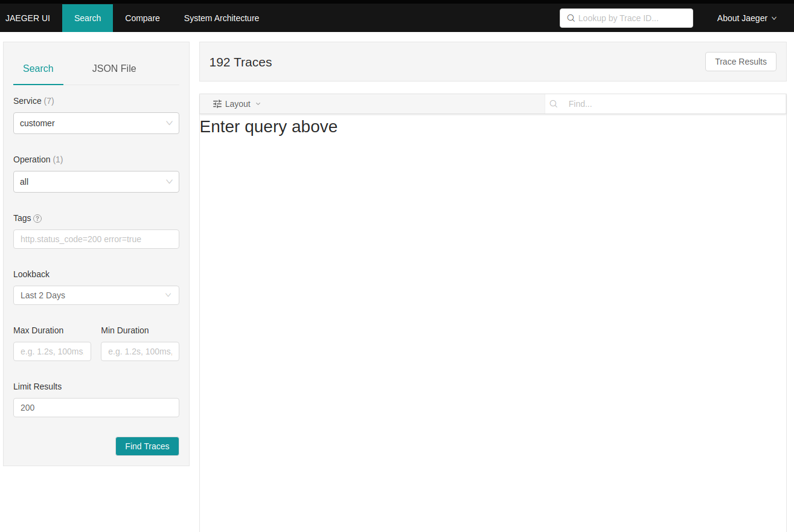Open the Tags help tooltip icon
The width and height of the screenshot is (794, 532).
(x=37, y=218)
